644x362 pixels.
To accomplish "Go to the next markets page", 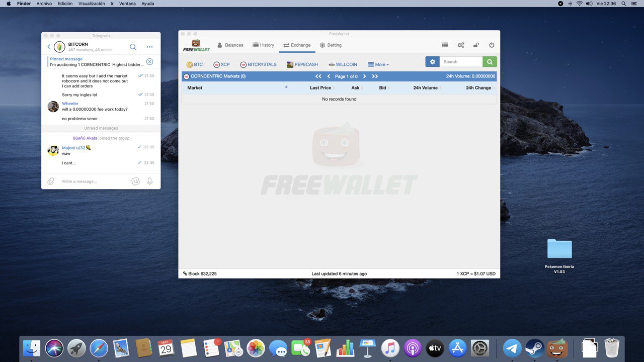I will (365, 76).
